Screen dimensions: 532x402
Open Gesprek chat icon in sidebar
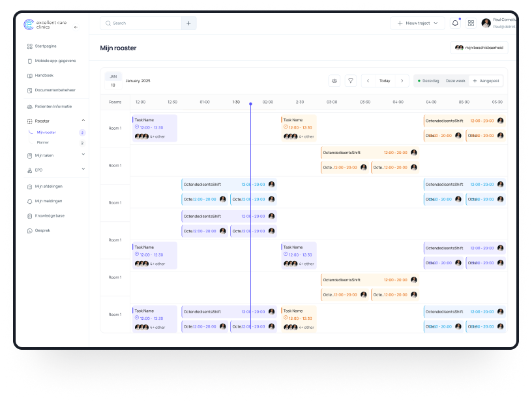pos(30,230)
